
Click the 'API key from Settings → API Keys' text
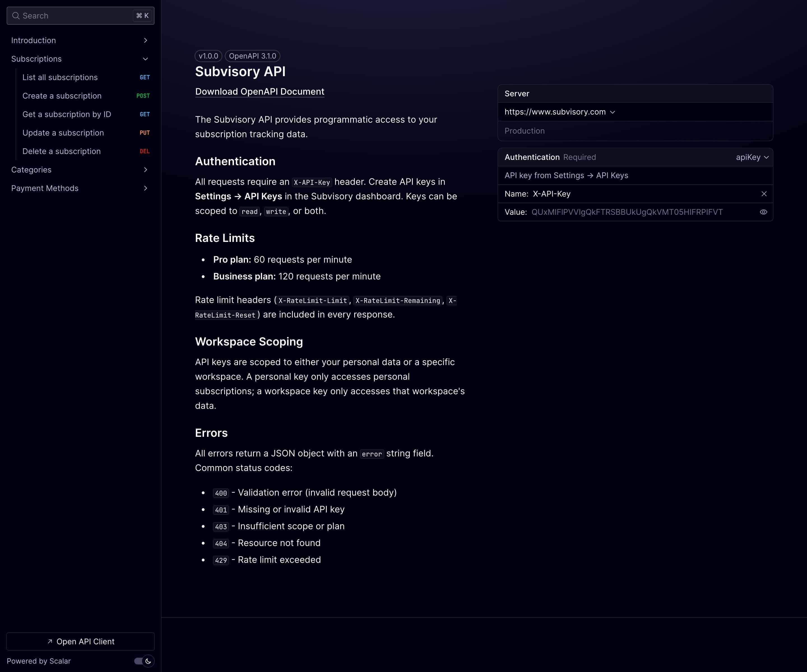(x=566, y=176)
